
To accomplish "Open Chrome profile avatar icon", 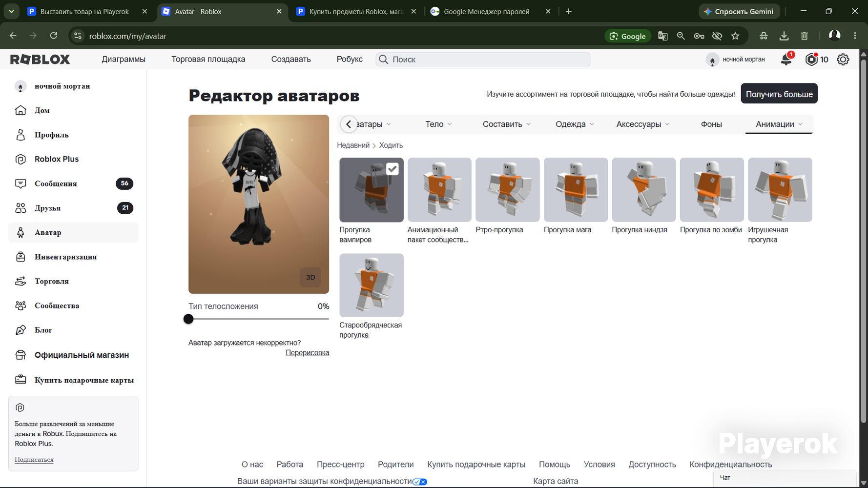I will click(835, 36).
